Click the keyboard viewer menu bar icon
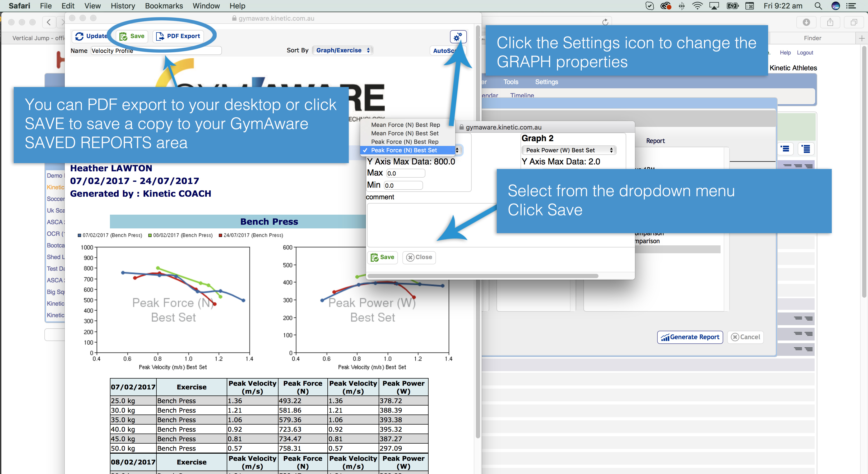The image size is (868, 474). 750,6
